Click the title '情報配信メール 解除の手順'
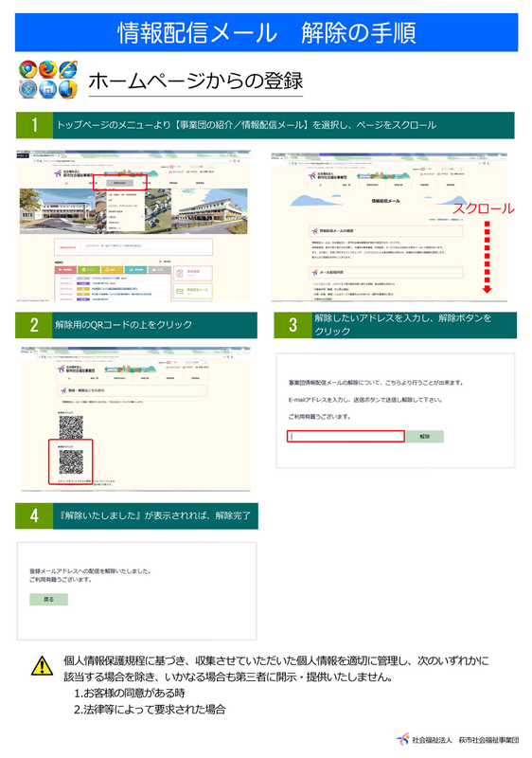 click(x=267, y=33)
